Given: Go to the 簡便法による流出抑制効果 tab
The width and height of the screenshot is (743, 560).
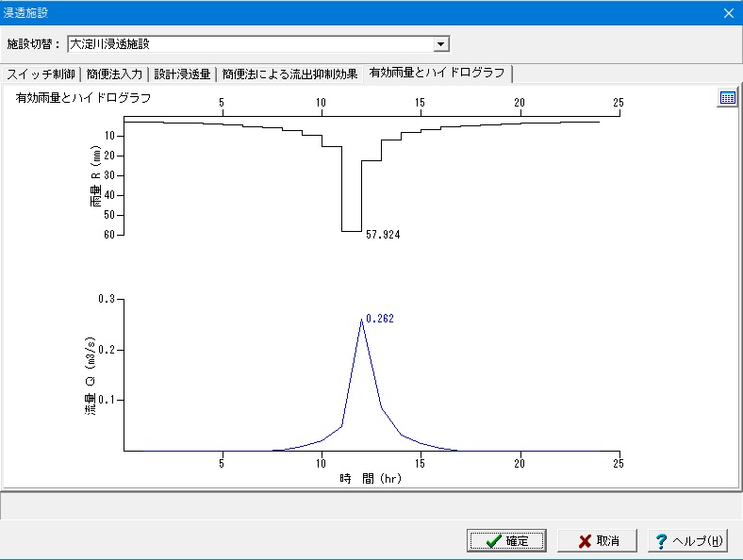Looking at the screenshot, I should pyautogui.click(x=289, y=74).
